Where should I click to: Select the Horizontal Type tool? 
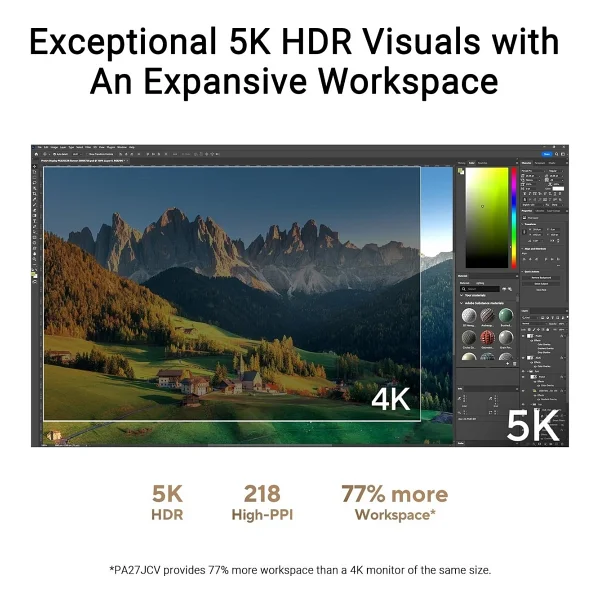pyautogui.click(x=35, y=221)
